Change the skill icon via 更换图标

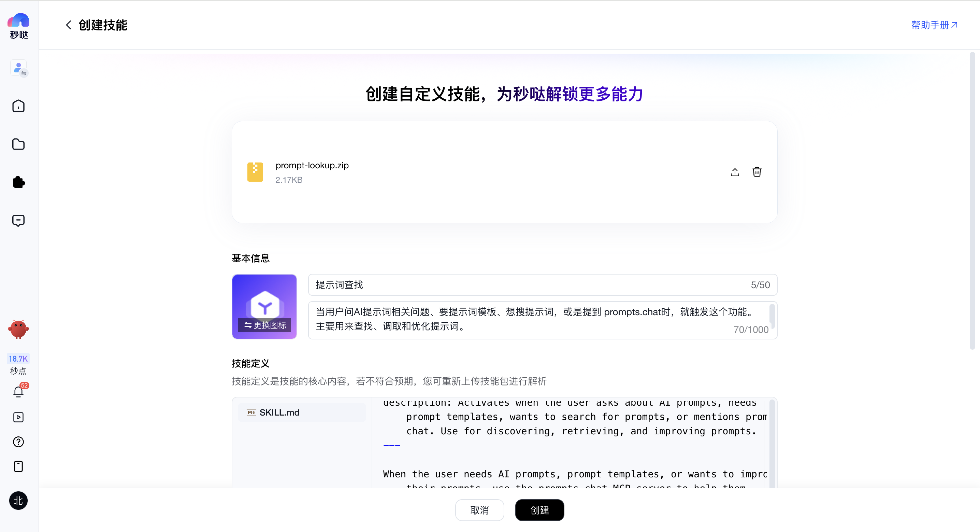point(264,325)
